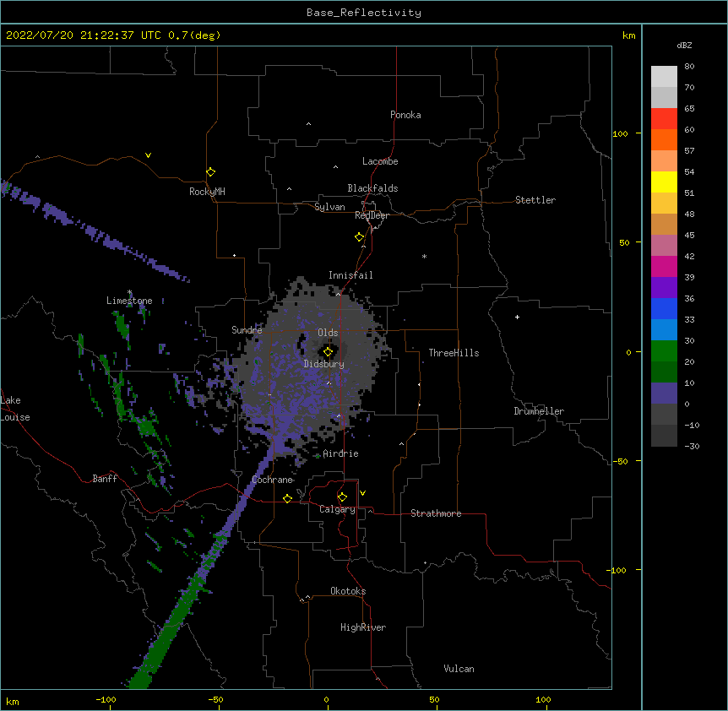Select the magenta 39-42 dBZ legend swatch

(x=664, y=266)
